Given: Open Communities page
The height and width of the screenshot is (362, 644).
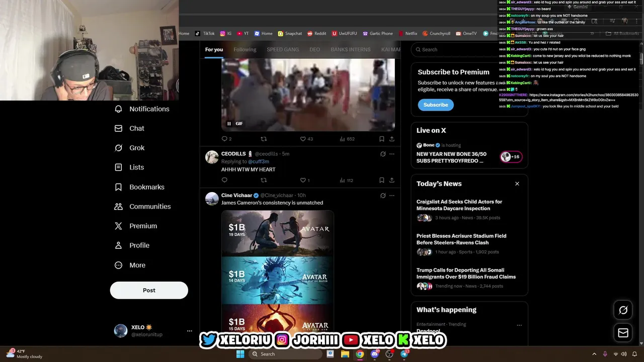Looking at the screenshot, I should [x=142, y=207].
